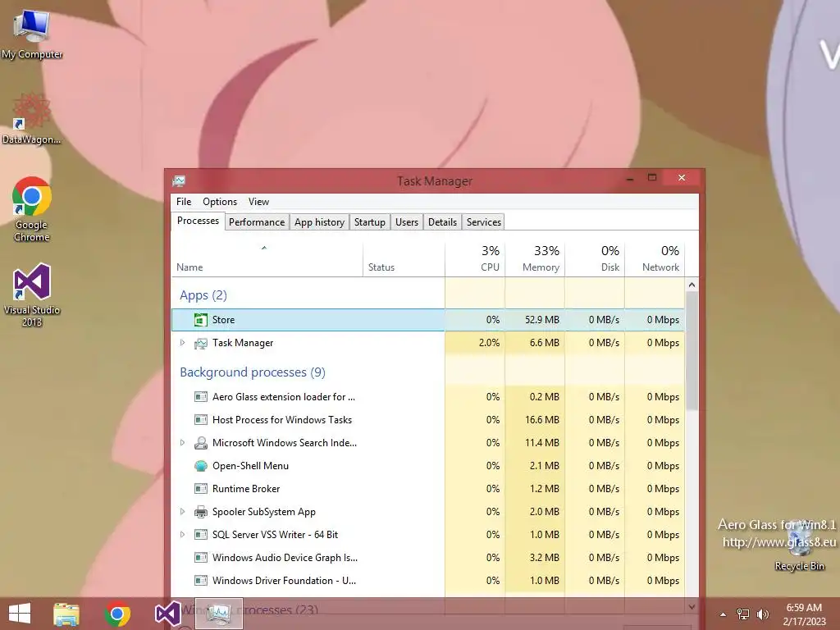Select the Visual Studio 2013 desktop shortcut
Image resolution: width=840 pixels, height=630 pixels.
(x=32, y=294)
